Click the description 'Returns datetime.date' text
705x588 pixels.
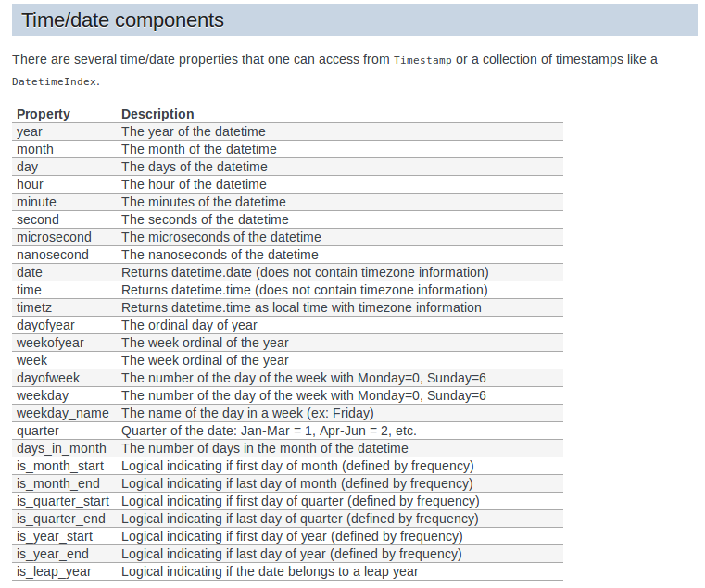click(x=186, y=272)
